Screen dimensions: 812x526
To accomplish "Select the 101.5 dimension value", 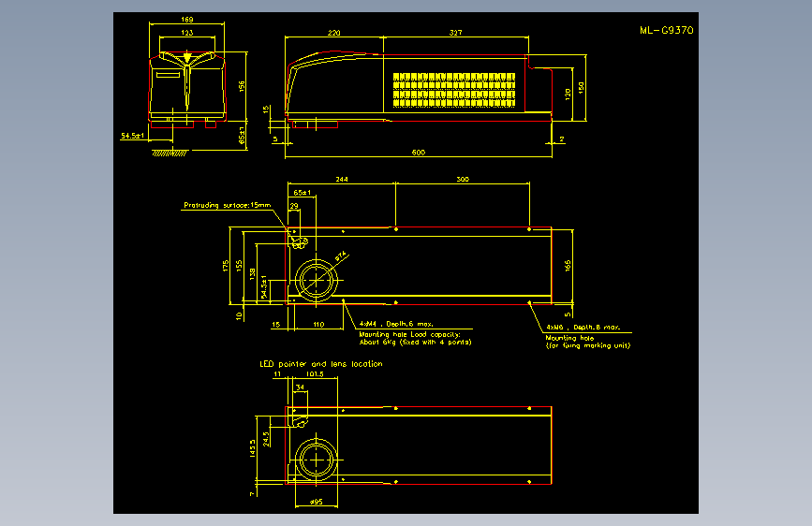I will (315, 373).
